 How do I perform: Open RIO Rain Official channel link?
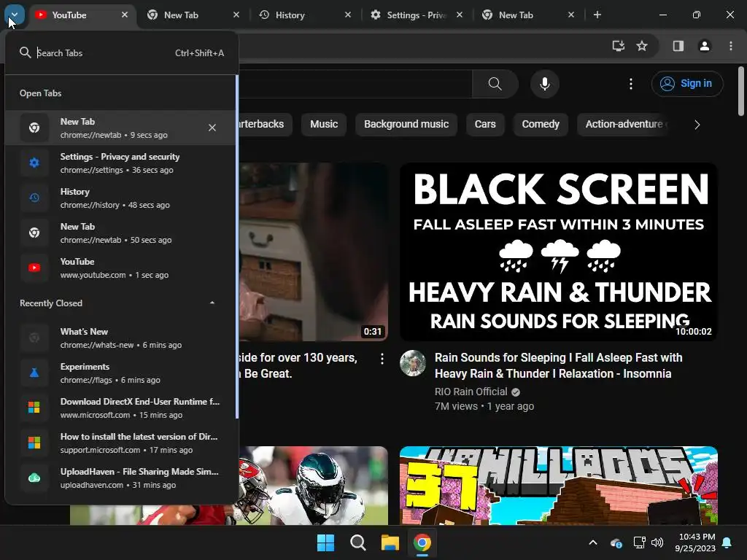click(x=471, y=392)
